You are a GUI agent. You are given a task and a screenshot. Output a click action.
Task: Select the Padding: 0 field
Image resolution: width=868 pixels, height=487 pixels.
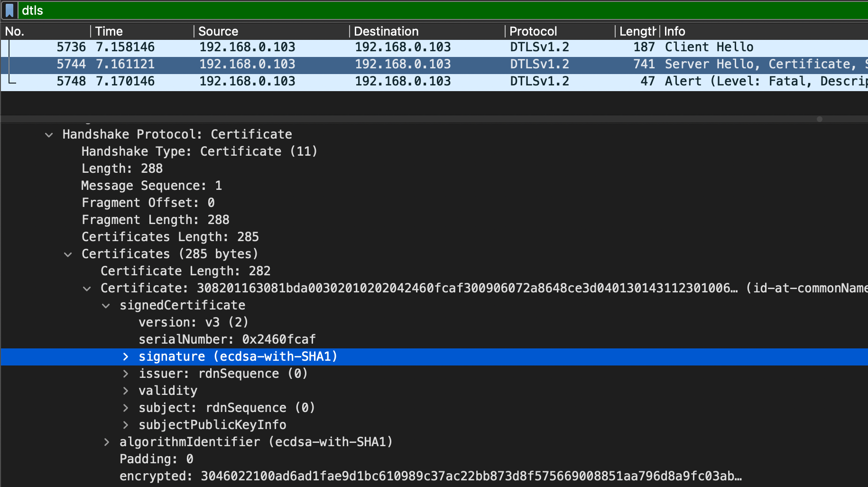[x=157, y=459]
